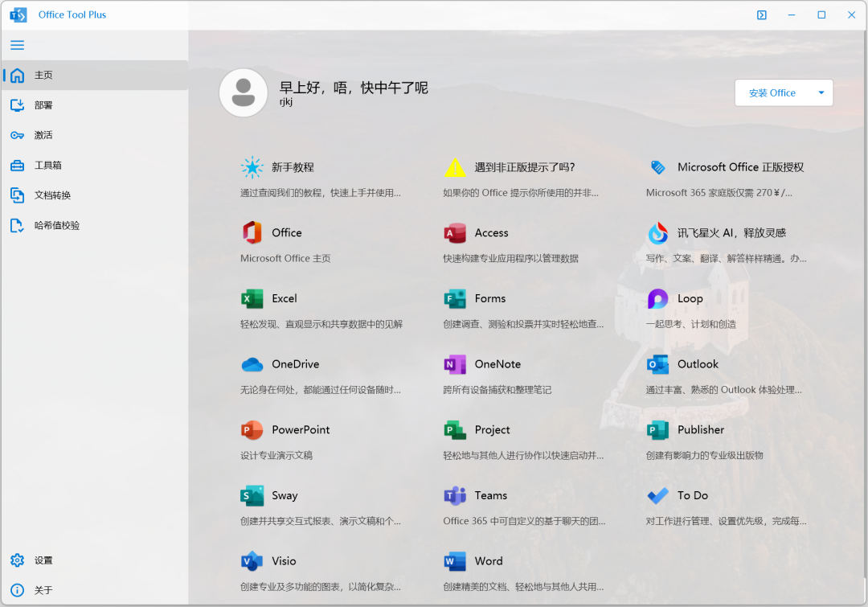Click the To Do checkmark icon
Screen dimensions: 868x607
pyautogui.click(x=657, y=495)
